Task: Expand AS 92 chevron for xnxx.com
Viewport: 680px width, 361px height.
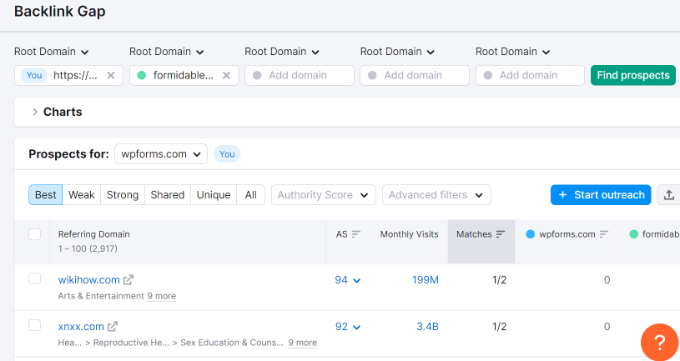Action: point(357,327)
